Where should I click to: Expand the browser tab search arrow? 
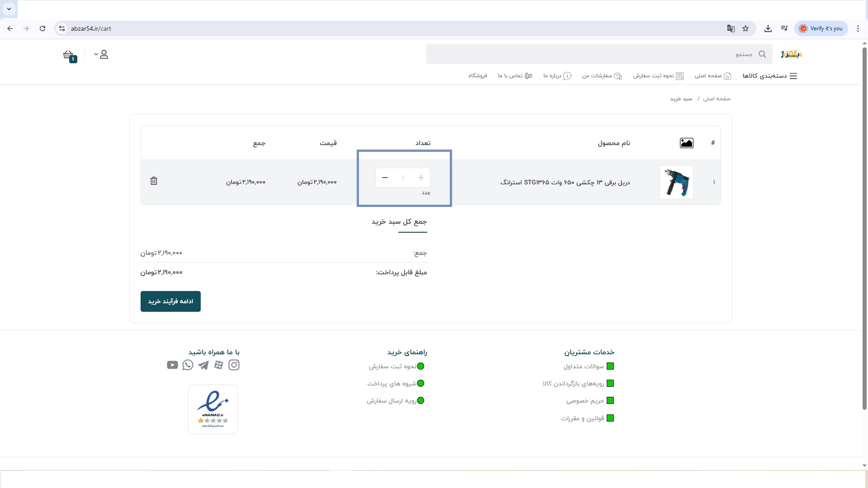point(9,9)
